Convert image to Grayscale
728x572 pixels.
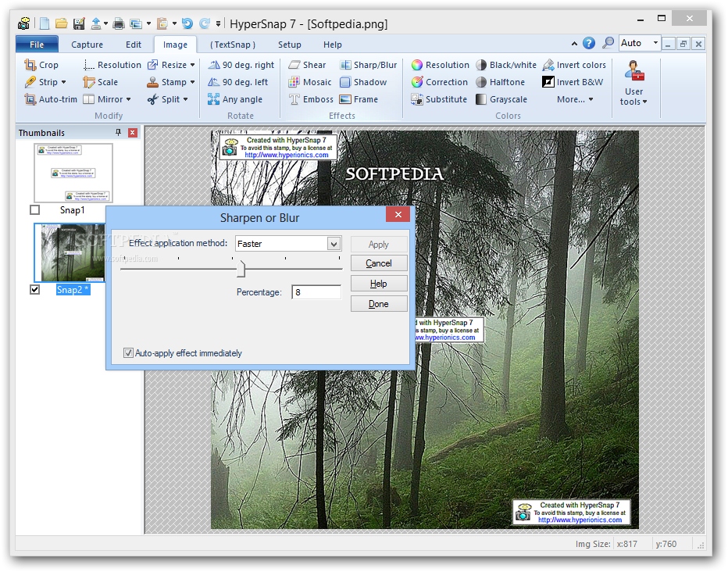pos(501,99)
